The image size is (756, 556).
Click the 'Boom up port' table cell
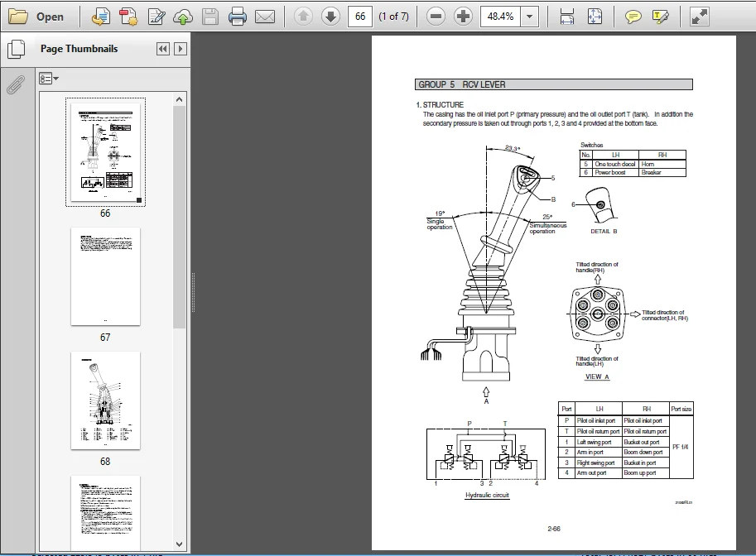(645, 473)
